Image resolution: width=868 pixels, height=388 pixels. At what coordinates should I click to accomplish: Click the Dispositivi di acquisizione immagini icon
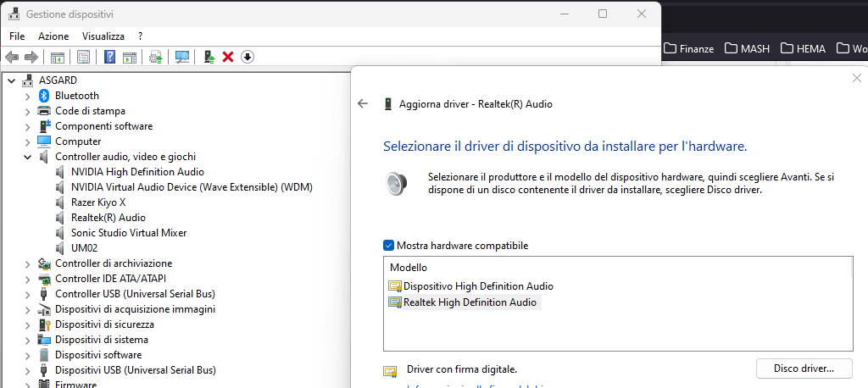[44, 309]
